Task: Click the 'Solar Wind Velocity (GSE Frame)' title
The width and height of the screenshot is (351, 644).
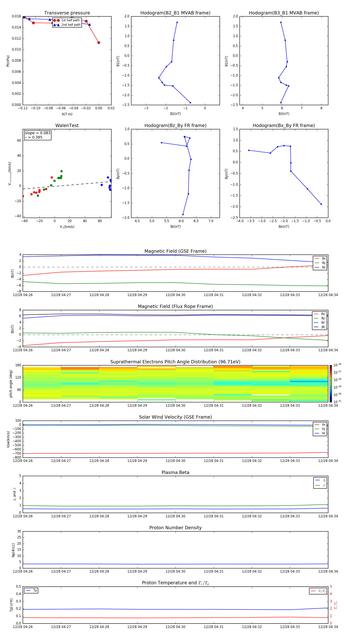Action: [175, 417]
